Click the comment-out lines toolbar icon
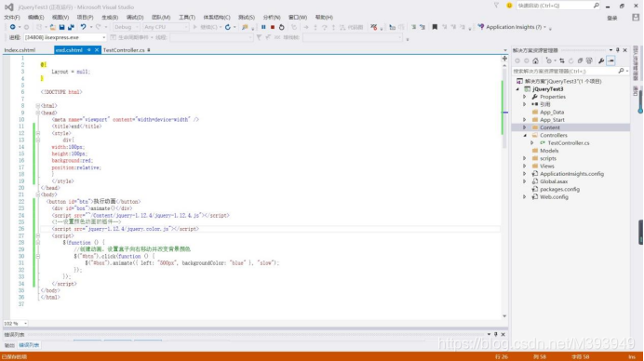644x361 pixels. coord(413,27)
